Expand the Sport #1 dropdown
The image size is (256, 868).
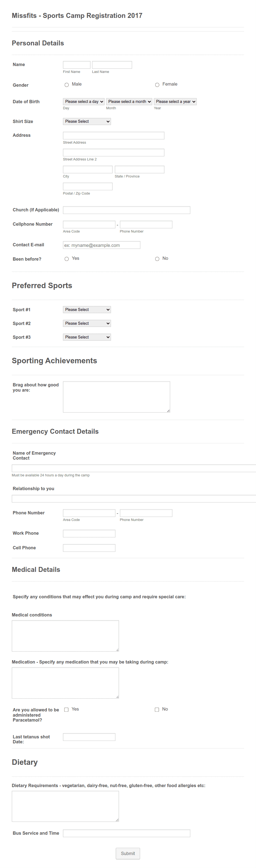click(87, 310)
